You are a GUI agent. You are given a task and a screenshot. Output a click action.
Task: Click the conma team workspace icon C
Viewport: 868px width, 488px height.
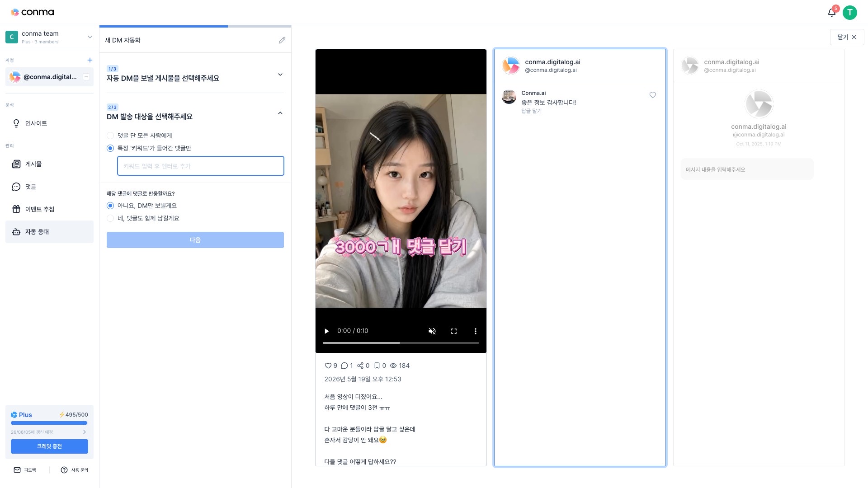pos(12,37)
